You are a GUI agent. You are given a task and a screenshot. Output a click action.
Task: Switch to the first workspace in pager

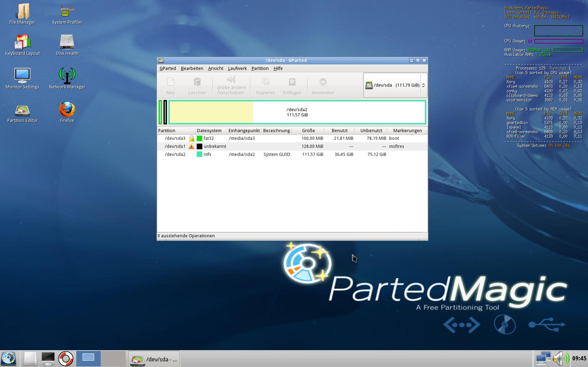click(x=88, y=359)
